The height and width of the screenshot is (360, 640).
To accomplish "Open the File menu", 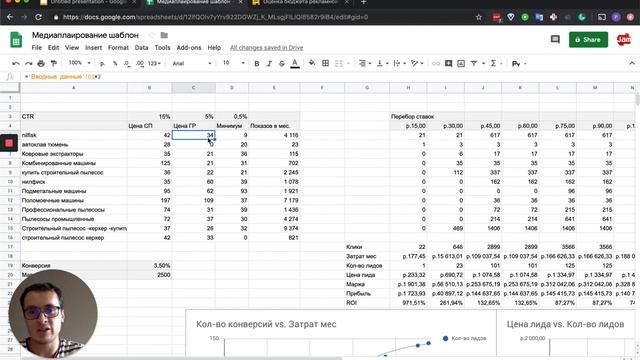I will click(37, 48).
